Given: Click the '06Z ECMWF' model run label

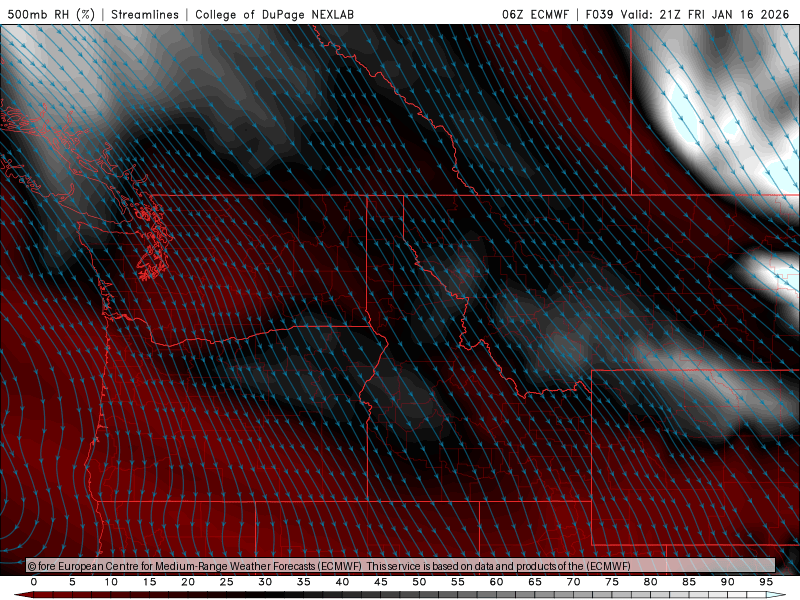Looking at the screenshot, I should tap(535, 14).
